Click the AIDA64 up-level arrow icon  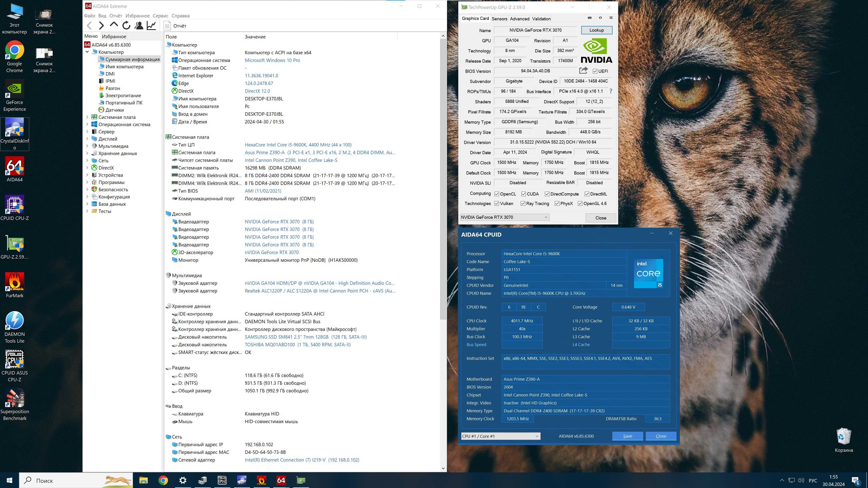click(114, 25)
